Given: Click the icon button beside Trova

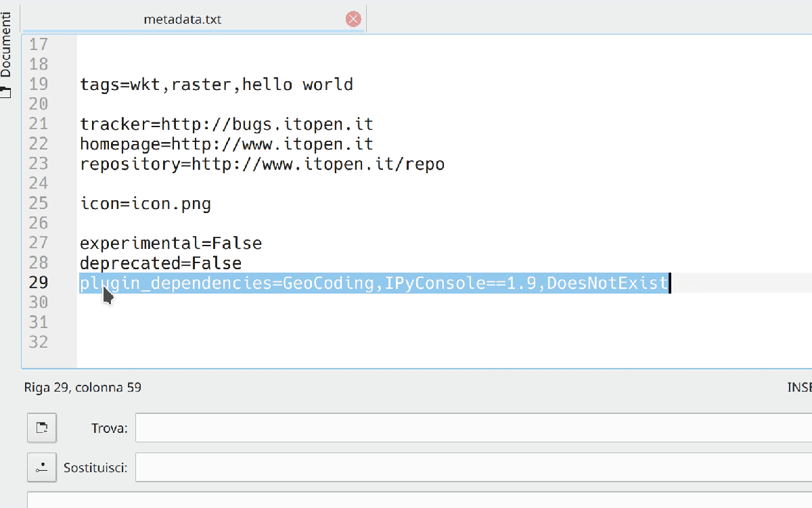Looking at the screenshot, I should [x=42, y=428].
